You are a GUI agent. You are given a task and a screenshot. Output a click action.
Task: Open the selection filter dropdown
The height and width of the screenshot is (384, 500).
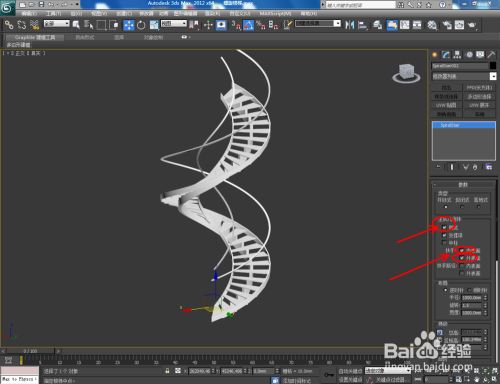tap(57, 23)
